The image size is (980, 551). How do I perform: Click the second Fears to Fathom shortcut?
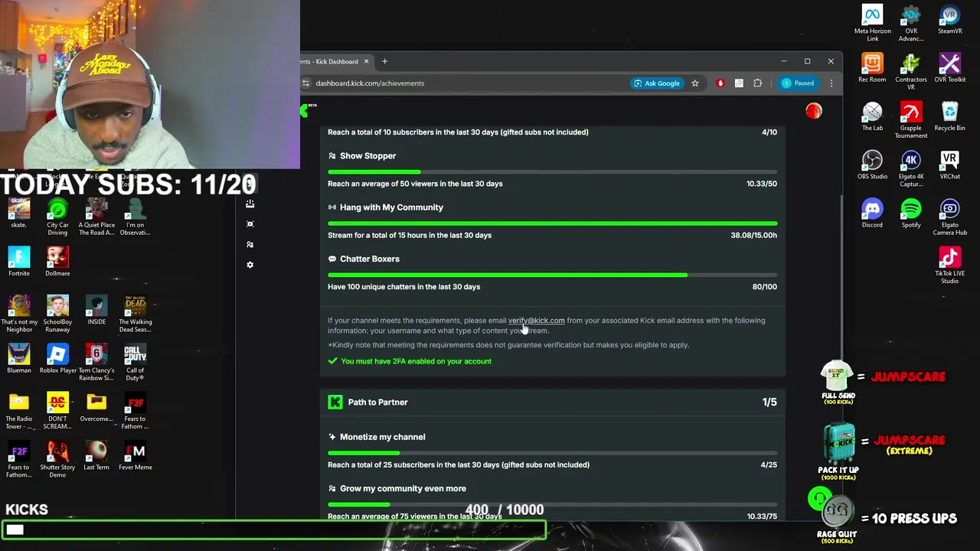pyautogui.click(x=19, y=458)
